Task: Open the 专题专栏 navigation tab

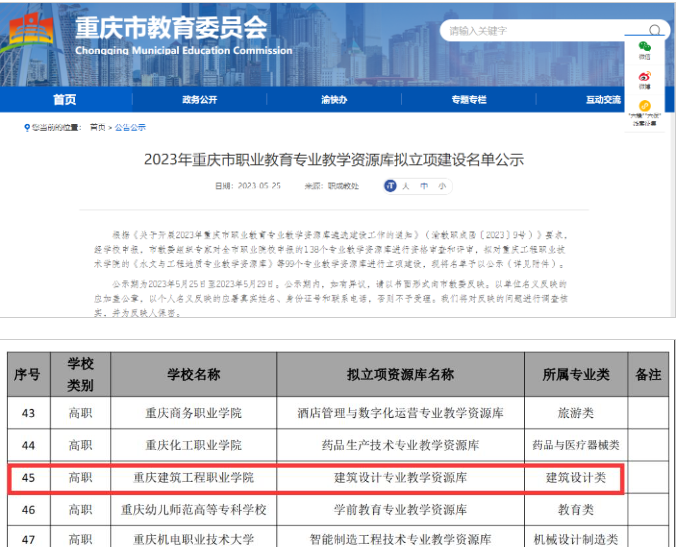Action: click(469, 100)
